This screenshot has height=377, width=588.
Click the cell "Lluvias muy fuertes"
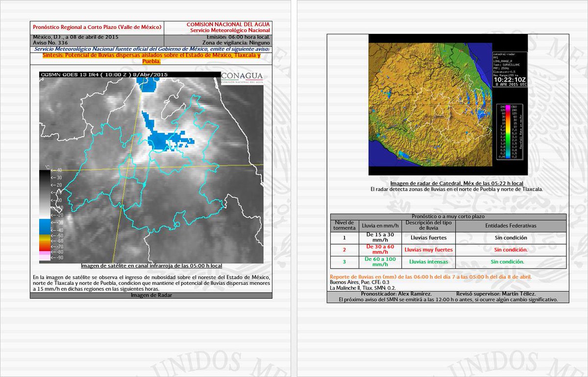pyautogui.click(x=429, y=250)
